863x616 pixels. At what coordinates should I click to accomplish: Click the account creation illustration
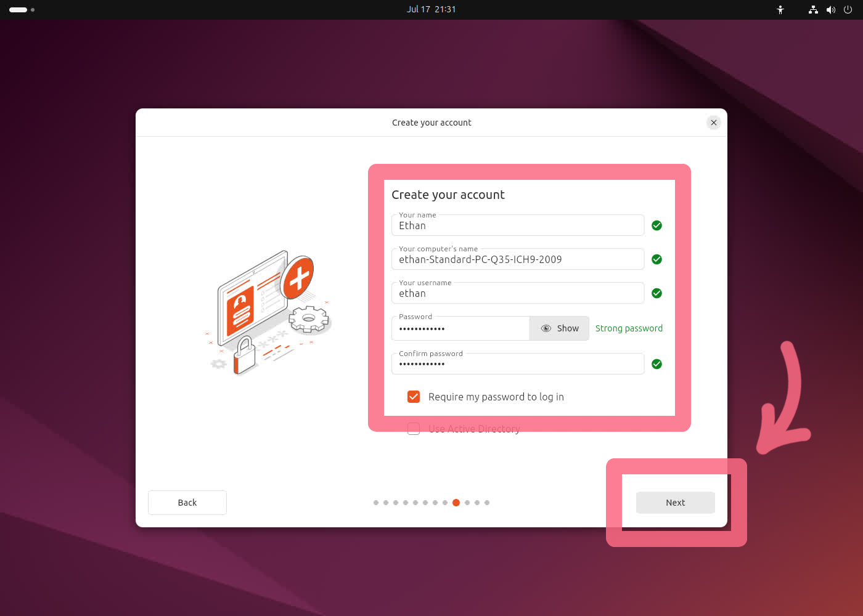[269, 312]
